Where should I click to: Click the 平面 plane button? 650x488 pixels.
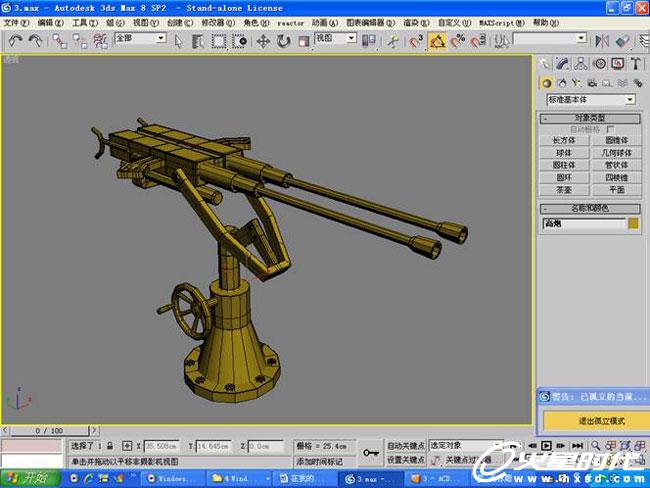[616, 189]
